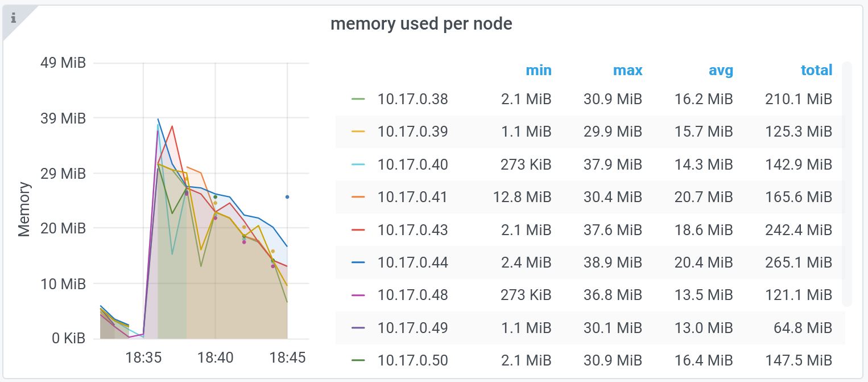Toggle series 10.17.0.40 visibility
The image size is (868, 382).
[412, 165]
